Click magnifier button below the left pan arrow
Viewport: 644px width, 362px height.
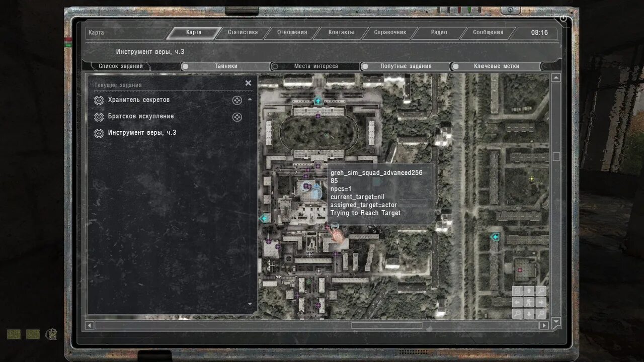(x=517, y=314)
